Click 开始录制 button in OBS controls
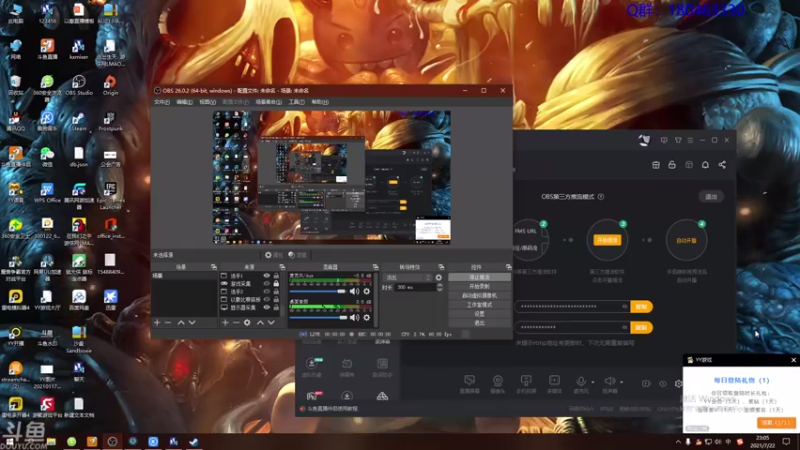This screenshot has height=450, width=800. pos(479,286)
